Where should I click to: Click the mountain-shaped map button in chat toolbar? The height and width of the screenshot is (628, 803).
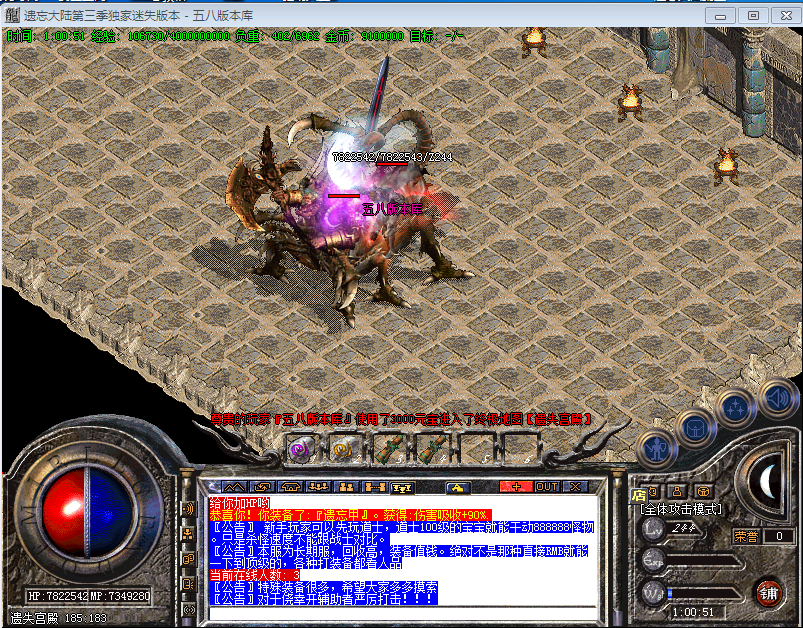[234, 487]
